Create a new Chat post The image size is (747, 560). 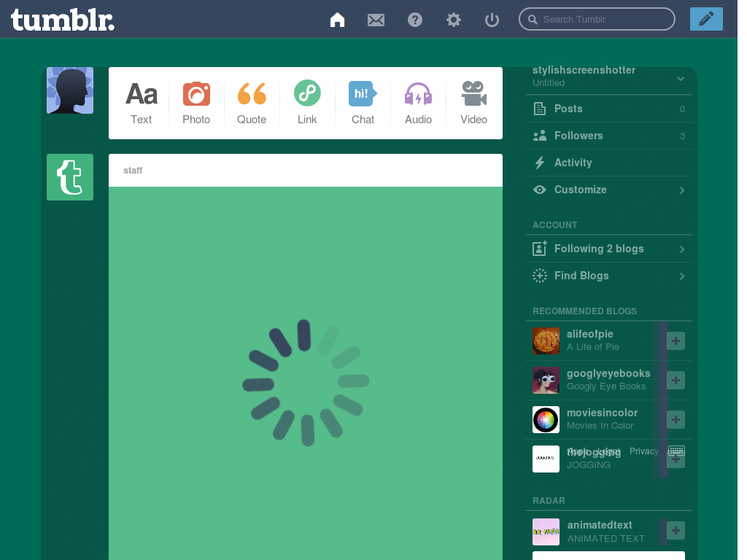(363, 103)
